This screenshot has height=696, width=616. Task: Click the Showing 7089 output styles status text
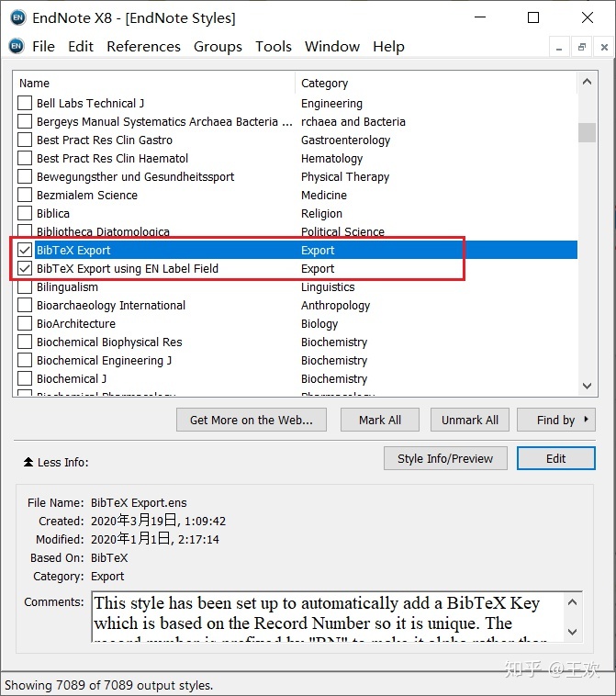[x=108, y=685]
